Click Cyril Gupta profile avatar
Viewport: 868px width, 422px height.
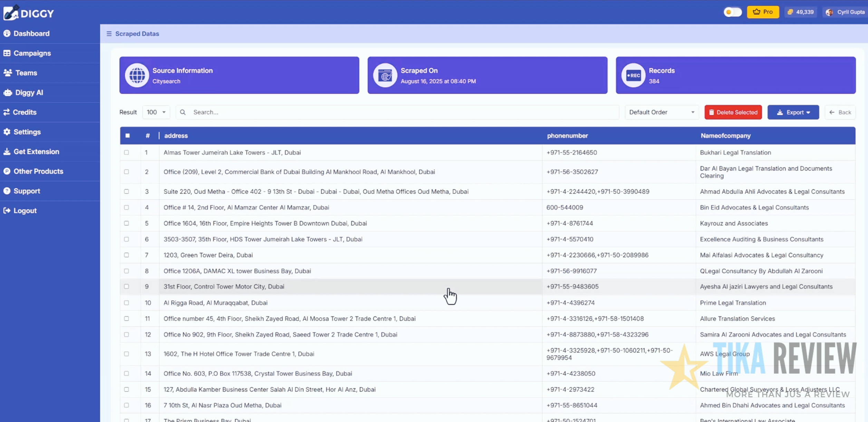[829, 12]
